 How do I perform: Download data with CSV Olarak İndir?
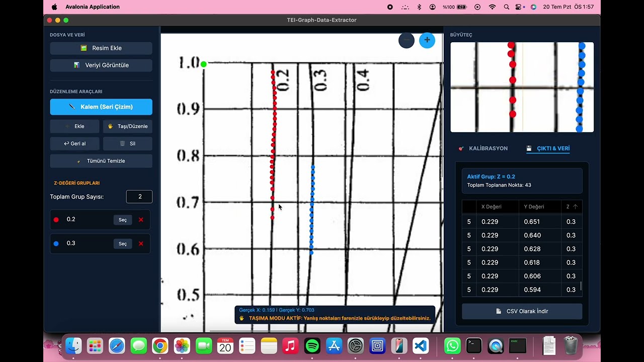[x=522, y=311]
